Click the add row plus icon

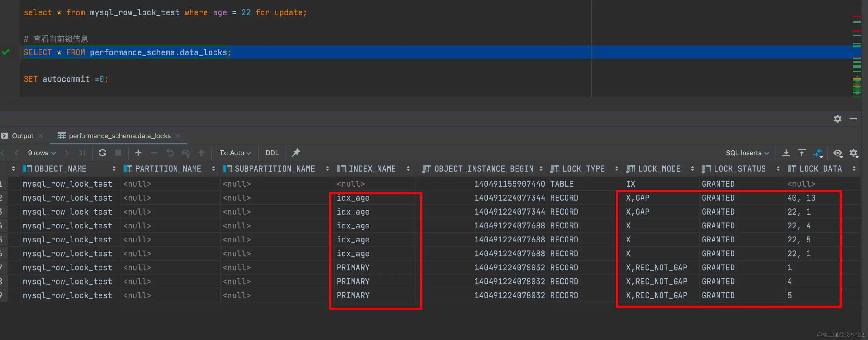pos(138,153)
